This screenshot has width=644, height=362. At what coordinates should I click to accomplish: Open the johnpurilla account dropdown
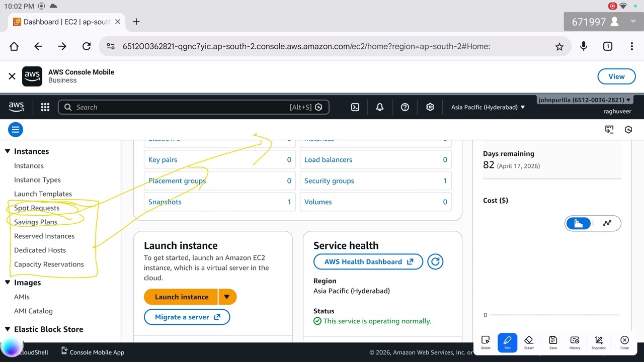(x=584, y=100)
